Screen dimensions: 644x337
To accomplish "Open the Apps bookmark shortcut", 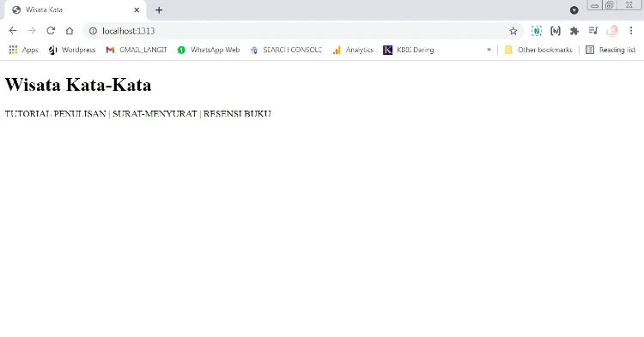I will (23, 50).
